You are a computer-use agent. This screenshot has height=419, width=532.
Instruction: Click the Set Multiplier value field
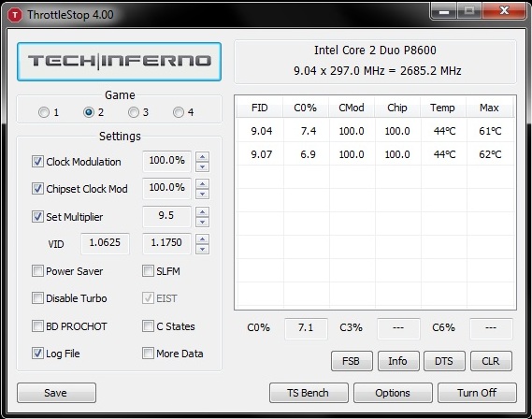[x=166, y=216]
